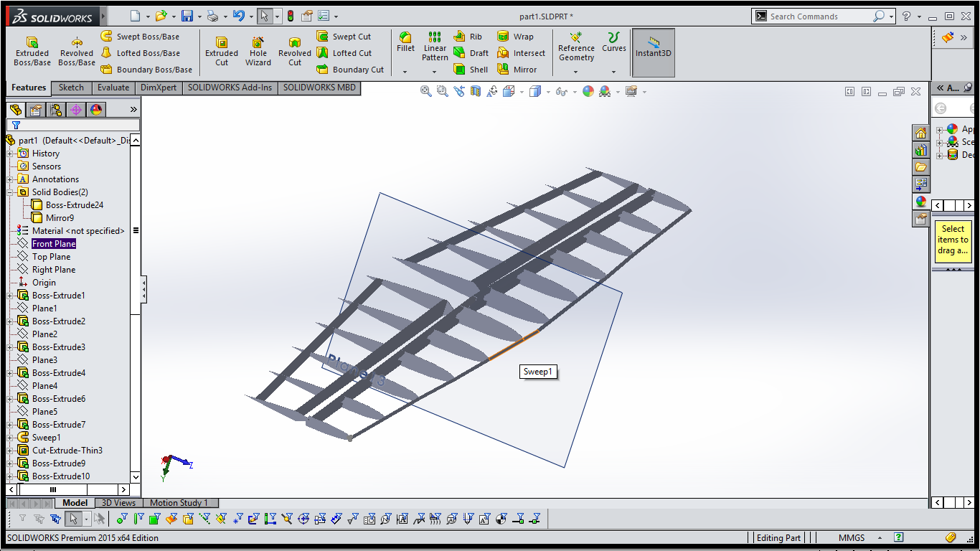Open the SOLIDWORKS MBD tab
The image size is (980, 551).
coord(319,88)
